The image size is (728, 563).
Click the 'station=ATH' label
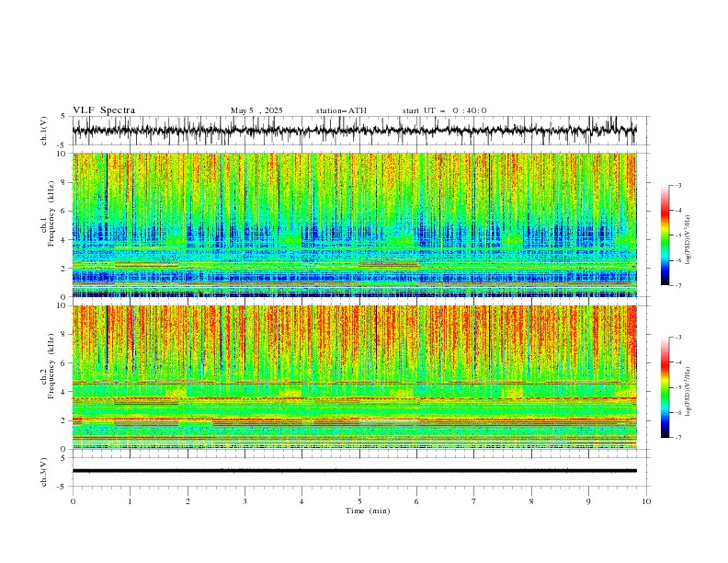(x=341, y=110)
